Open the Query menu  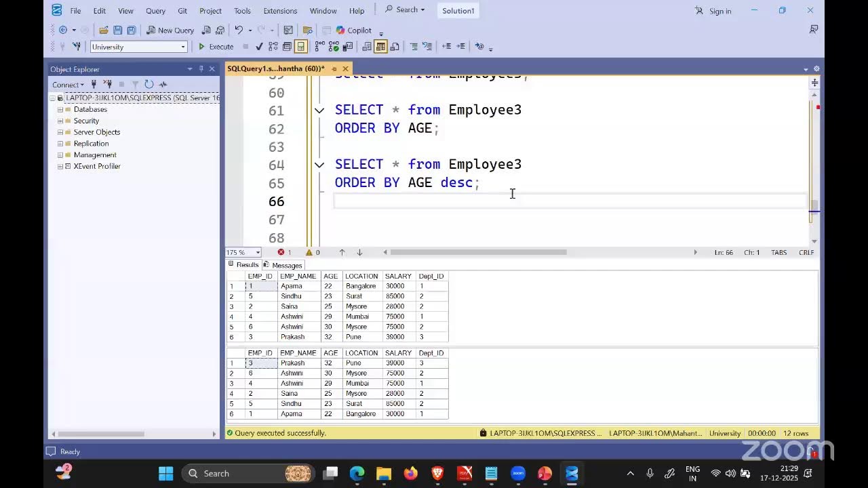(x=155, y=11)
